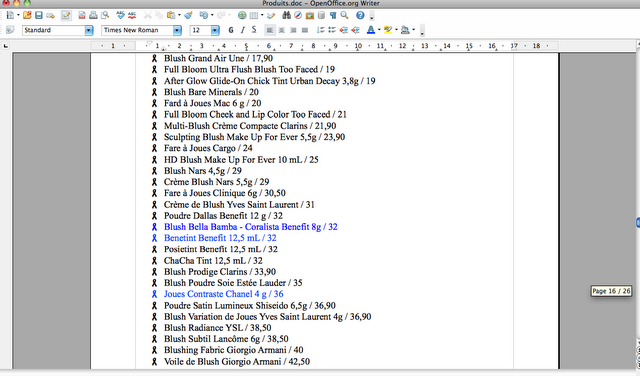The height and width of the screenshot is (376, 640).
Task: Open Find & Replace binoculars
Action: point(287,16)
